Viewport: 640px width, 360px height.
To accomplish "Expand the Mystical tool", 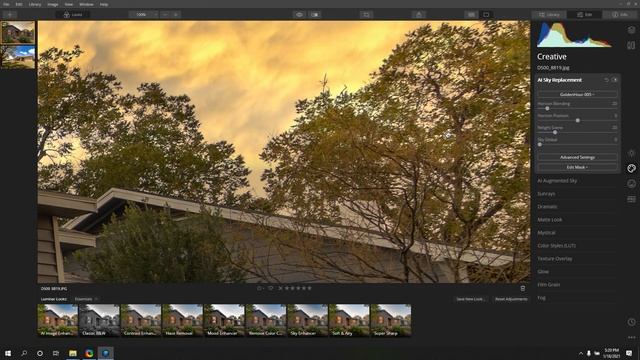I will (547, 233).
